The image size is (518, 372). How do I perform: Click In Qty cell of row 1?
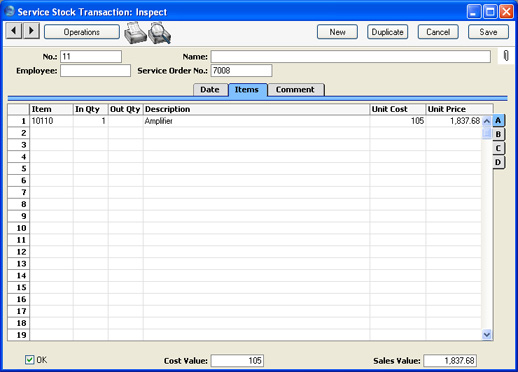pyautogui.click(x=91, y=121)
